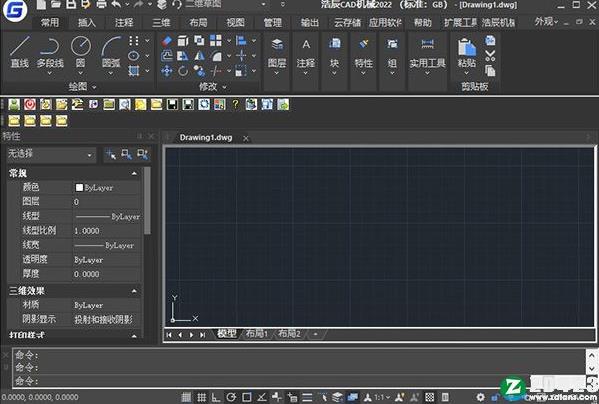This screenshot has height=404, width=599.
Task: Click the 厚度 value 0.0000 field
Action: (x=107, y=274)
